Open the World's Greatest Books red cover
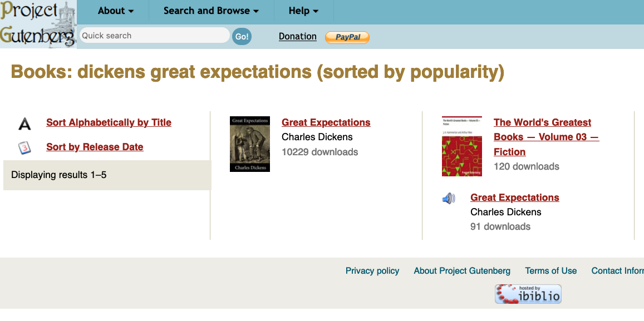The width and height of the screenshot is (644, 321). 462,146
